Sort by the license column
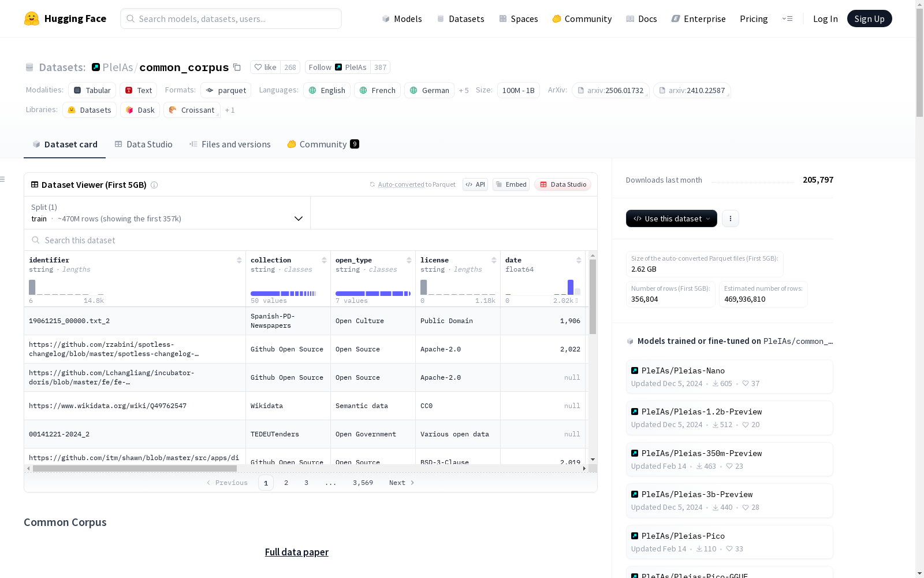The height and width of the screenshot is (578, 924). click(x=494, y=260)
